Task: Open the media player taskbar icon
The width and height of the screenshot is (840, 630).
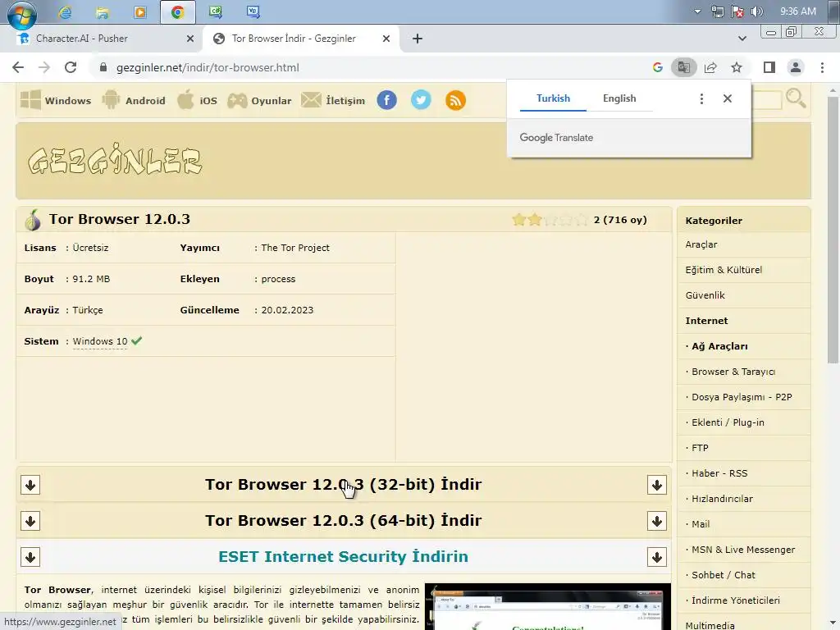Action: (139, 11)
